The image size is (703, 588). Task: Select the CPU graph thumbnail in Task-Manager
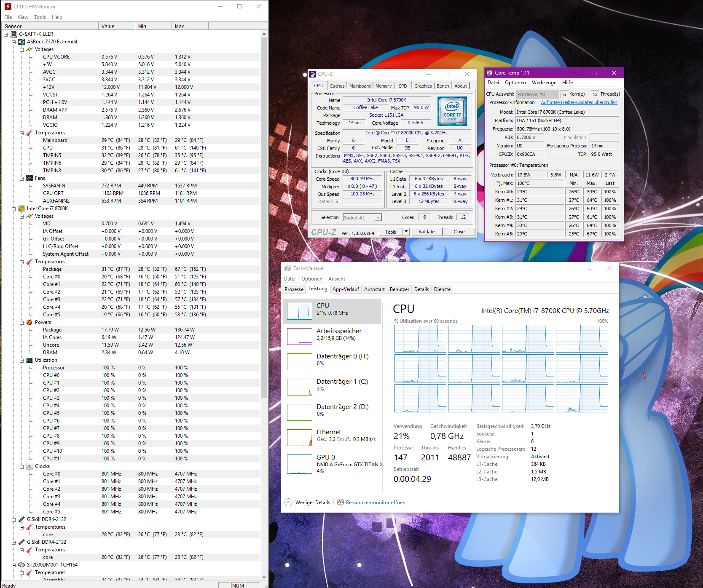pyautogui.click(x=299, y=311)
